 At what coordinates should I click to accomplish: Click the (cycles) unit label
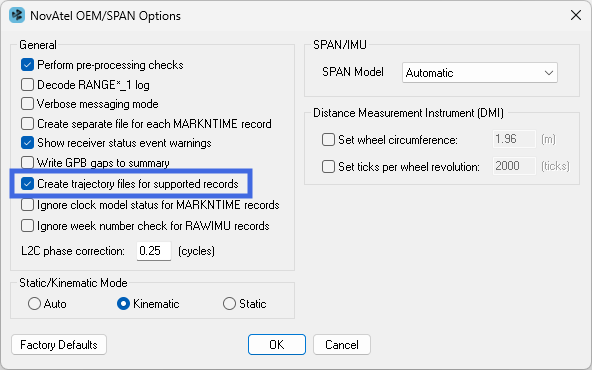pyautogui.click(x=196, y=251)
